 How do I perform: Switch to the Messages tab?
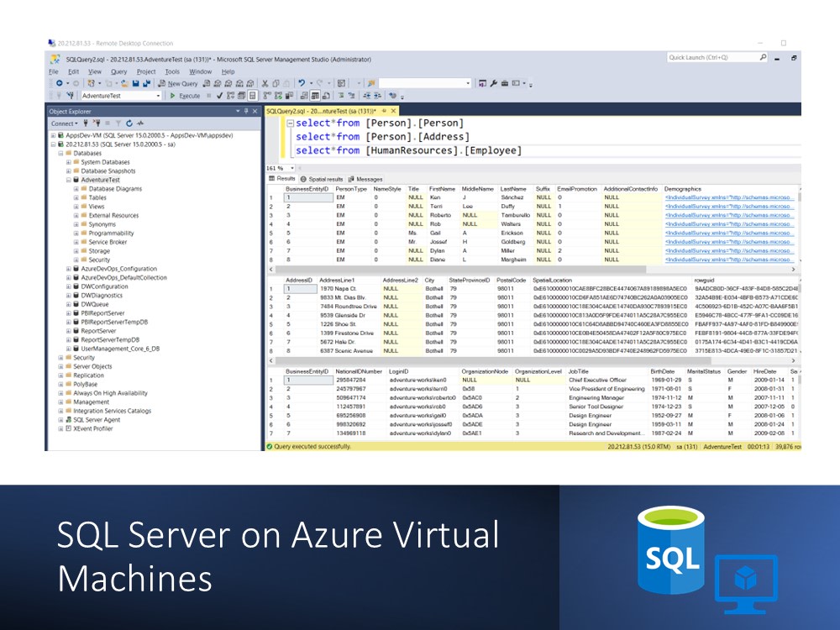click(365, 179)
